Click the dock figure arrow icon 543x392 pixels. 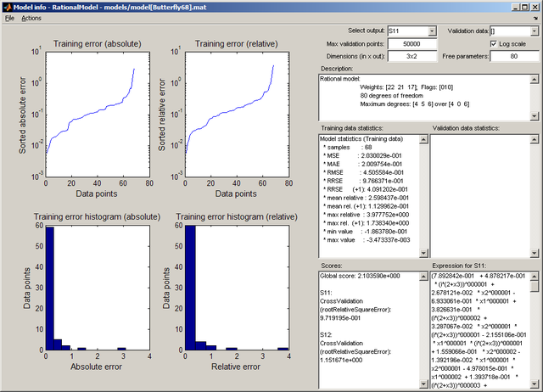tap(535, 18)
